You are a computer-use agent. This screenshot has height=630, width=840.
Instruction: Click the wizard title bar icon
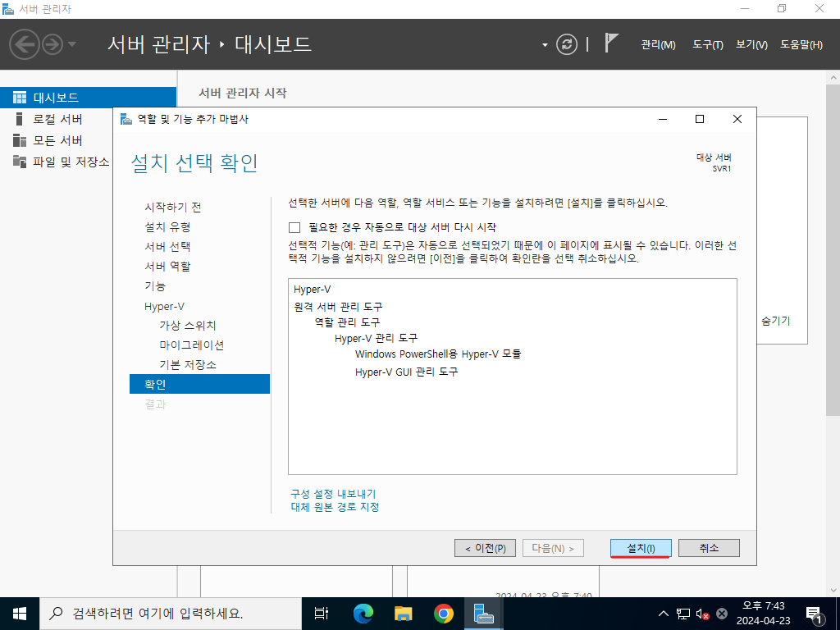tap(126, 119)
